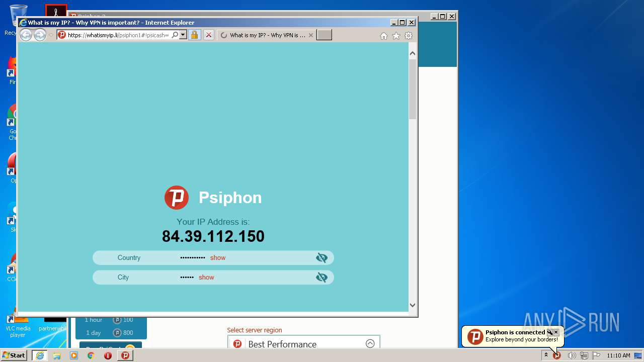This screenshot has height=362, width=644.
Task: Go forward using the IE forward arrow
Action: click(40, 35)
